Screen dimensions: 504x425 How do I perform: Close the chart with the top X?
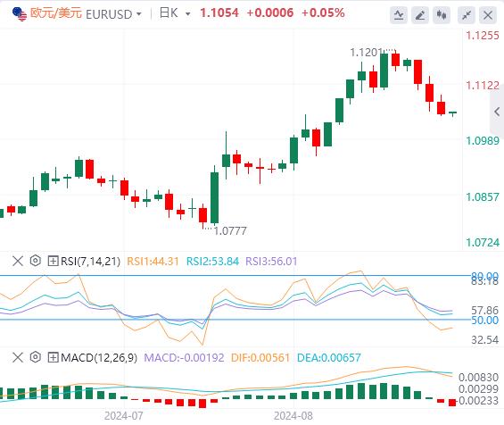488,15
